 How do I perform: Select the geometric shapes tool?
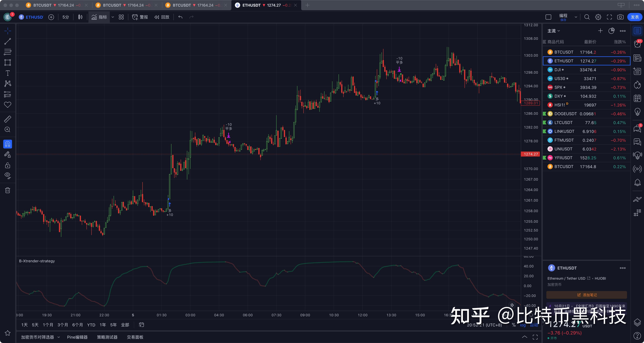(7, 62)
